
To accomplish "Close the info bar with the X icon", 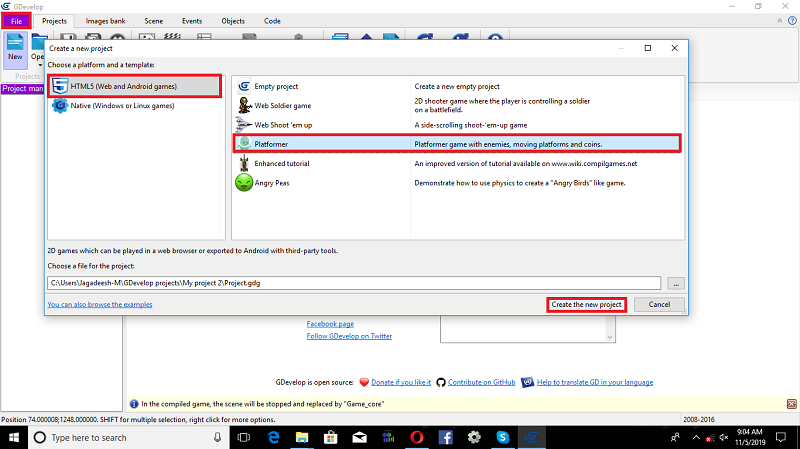I will 791,404.
